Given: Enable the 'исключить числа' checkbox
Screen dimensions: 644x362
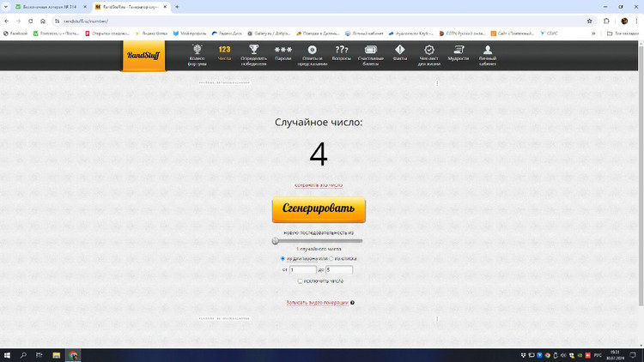Looking at the screenshot, I should [x=300, y=281].
